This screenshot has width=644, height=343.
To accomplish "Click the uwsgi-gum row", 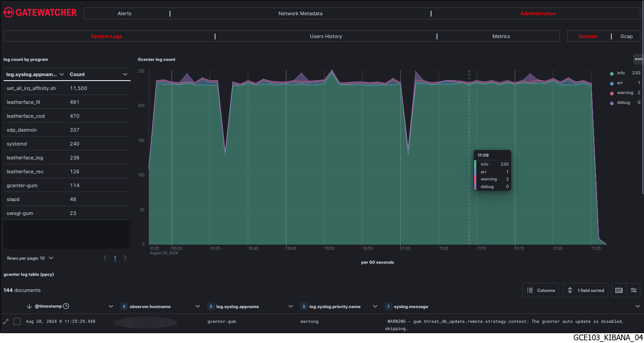I will [x=67, y=213].
